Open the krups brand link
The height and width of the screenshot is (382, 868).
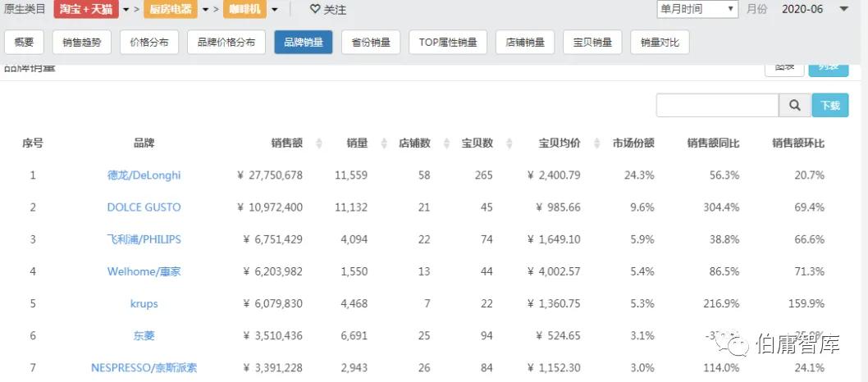click(144, 304)
